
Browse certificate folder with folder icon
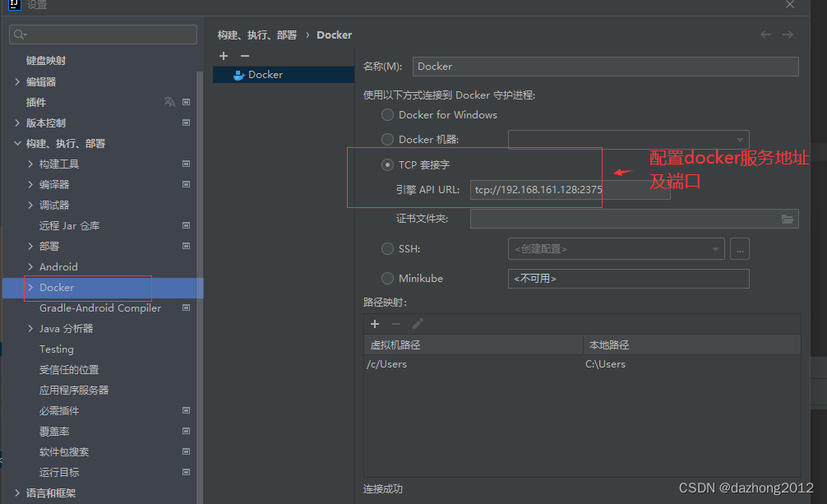788,219
